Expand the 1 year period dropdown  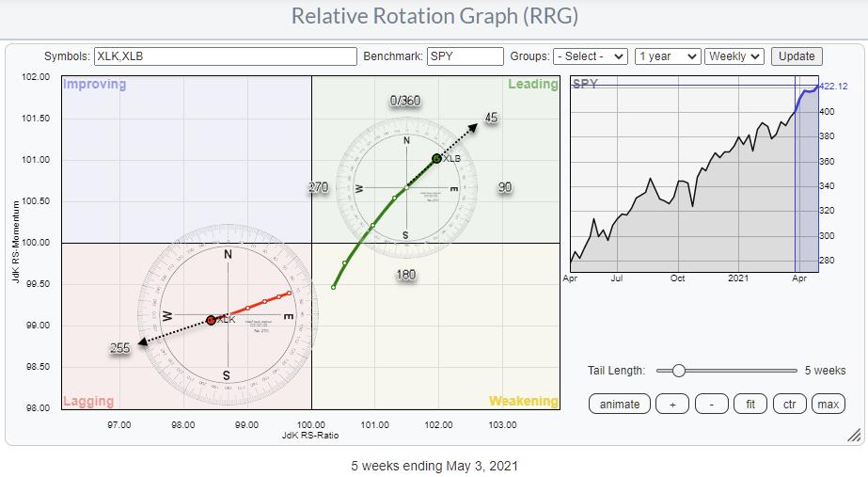pos(667,56)
